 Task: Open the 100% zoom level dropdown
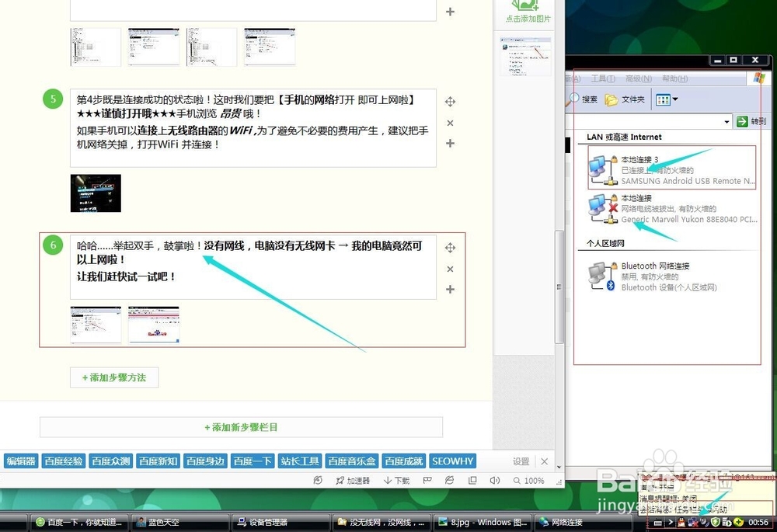click(530, 480)
